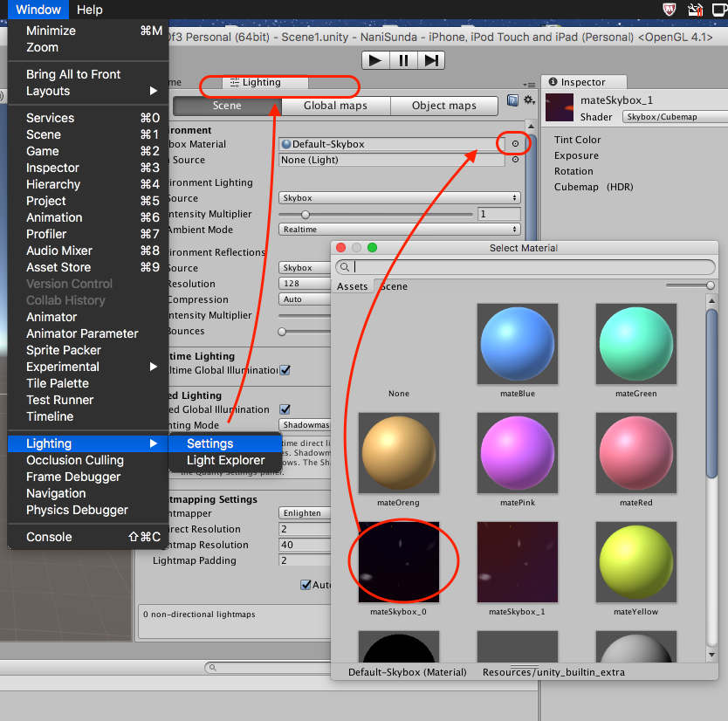Image resolution: width=728 pixels, height=721 pixels.
Task: Click the thumbnail size slider in Select Material
Action: 690,285
